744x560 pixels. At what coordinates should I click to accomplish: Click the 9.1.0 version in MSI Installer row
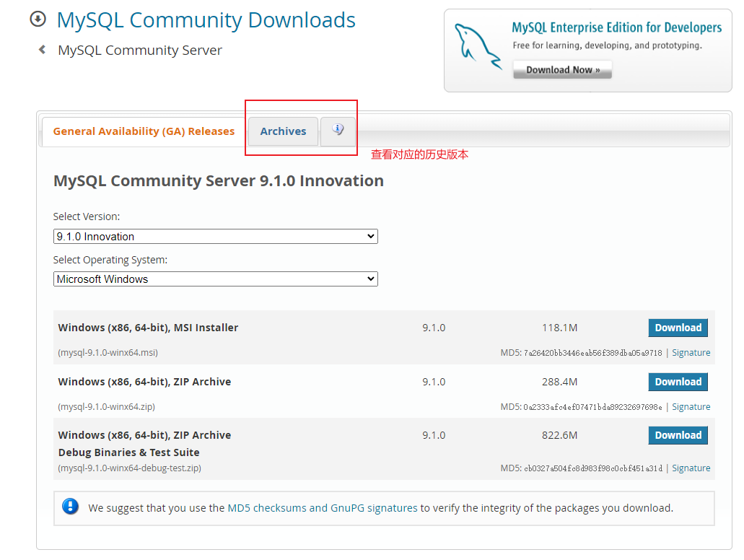(434, 328)
